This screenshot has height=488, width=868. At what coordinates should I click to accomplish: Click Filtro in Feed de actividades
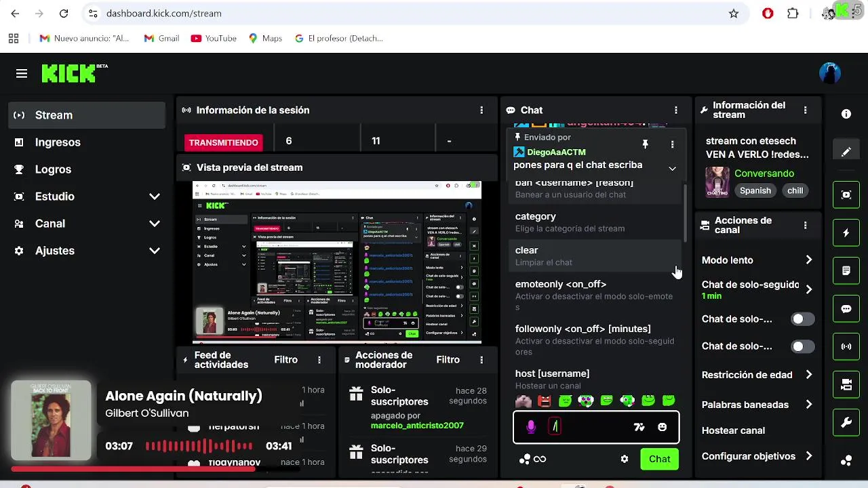click(285, 360)
